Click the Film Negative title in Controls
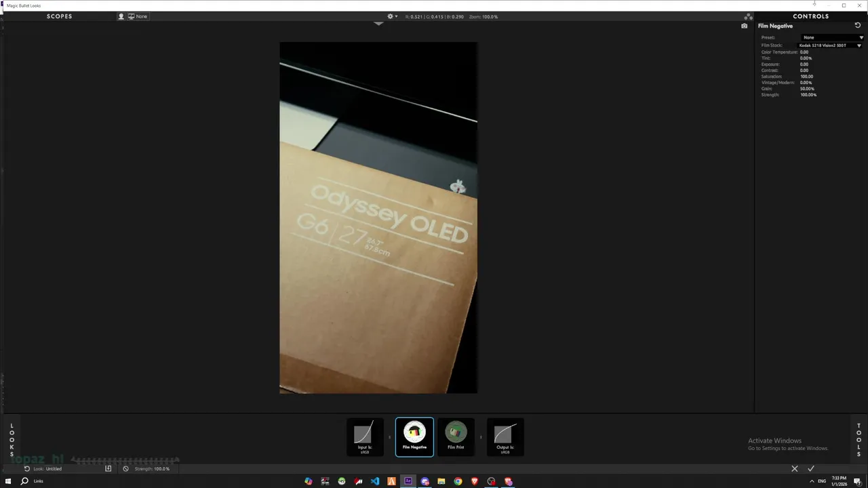The image size is (868, 488). [x=775, y=26]
